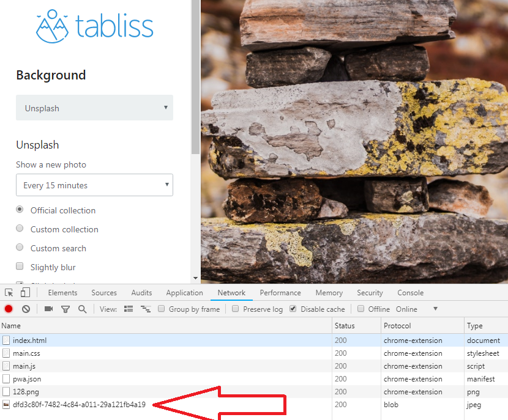Click the main.css file icon
The width and height of the screenshot is (508, 420).
click(x=6, y=353)
